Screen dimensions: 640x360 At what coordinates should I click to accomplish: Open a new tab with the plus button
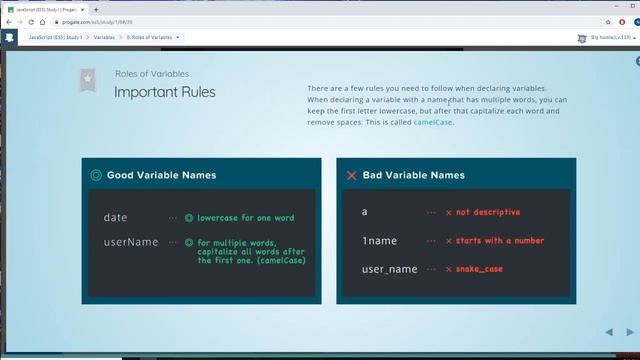[x=96, y=9]
